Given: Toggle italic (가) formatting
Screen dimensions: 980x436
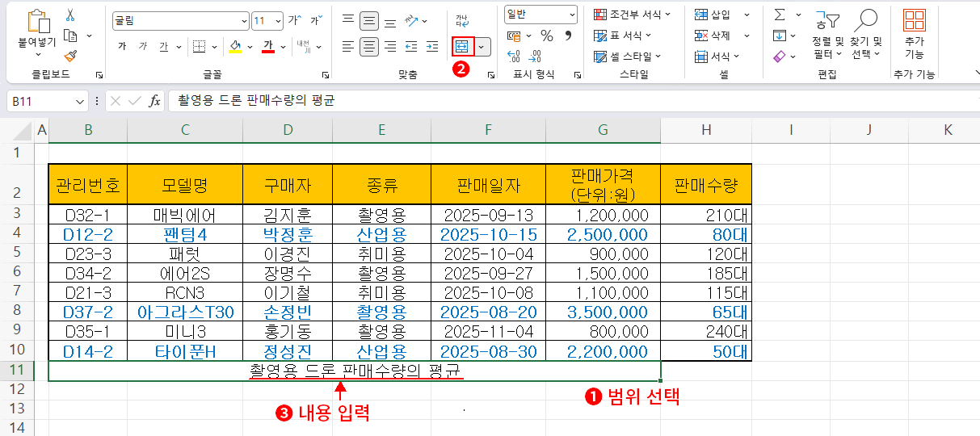Looking at the screenshot, I should [x=142, y=46].
